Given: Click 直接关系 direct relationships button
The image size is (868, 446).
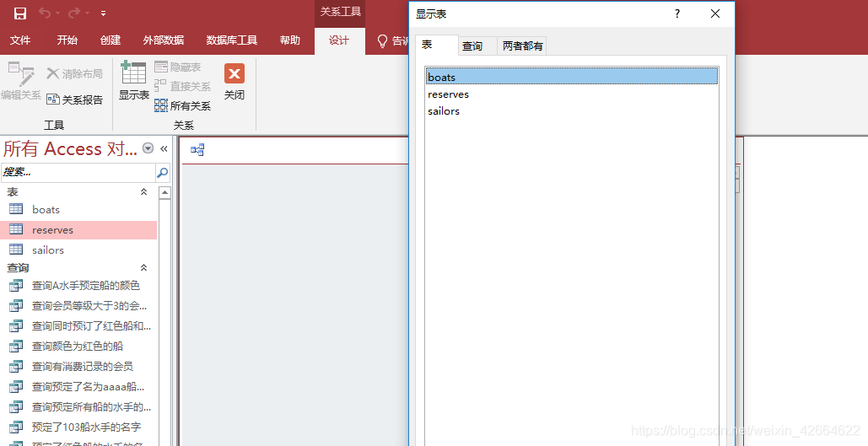Looking at the screenshot, I should point(183,86).
